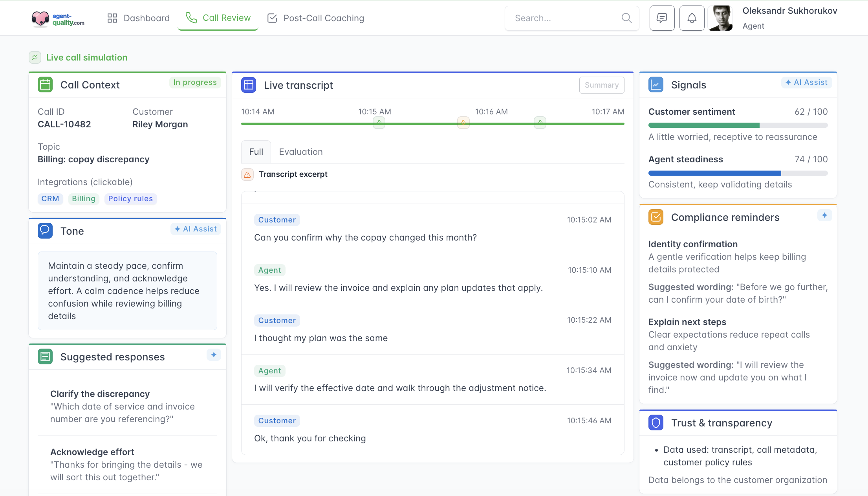
Task: Click the search magnifier icon
Action: (x=626, y=18)
